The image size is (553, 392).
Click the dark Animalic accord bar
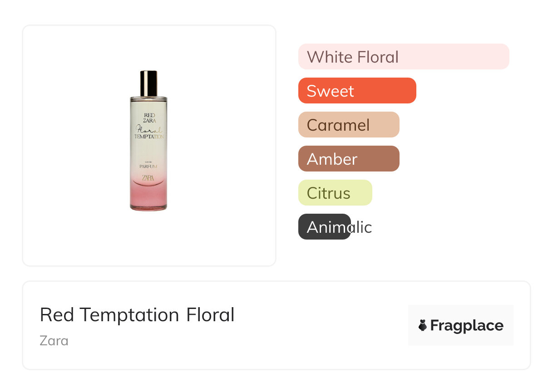pos(324,227)
